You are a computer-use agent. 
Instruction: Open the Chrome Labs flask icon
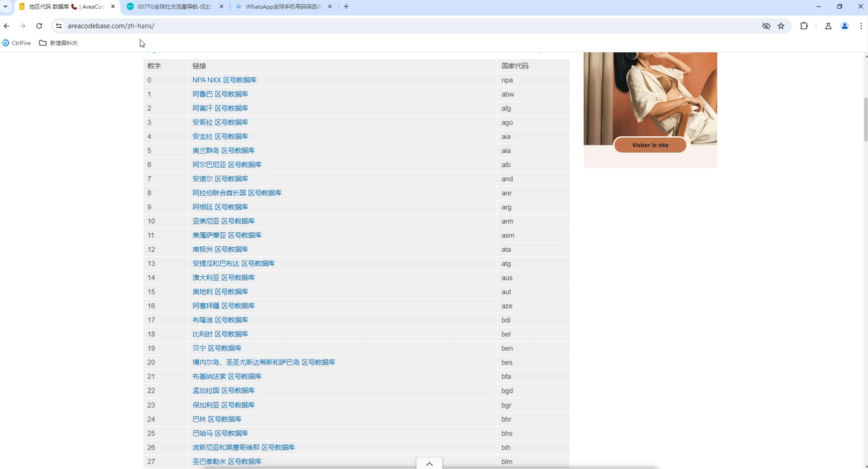pyautogui.click(x=828, y=26)
